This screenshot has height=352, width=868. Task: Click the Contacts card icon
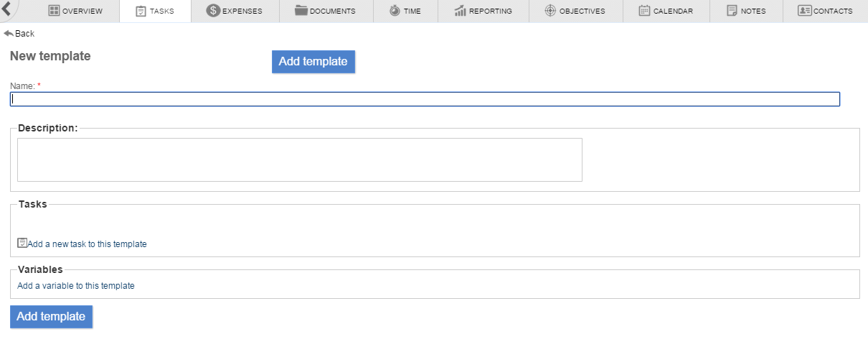[804, 11]
